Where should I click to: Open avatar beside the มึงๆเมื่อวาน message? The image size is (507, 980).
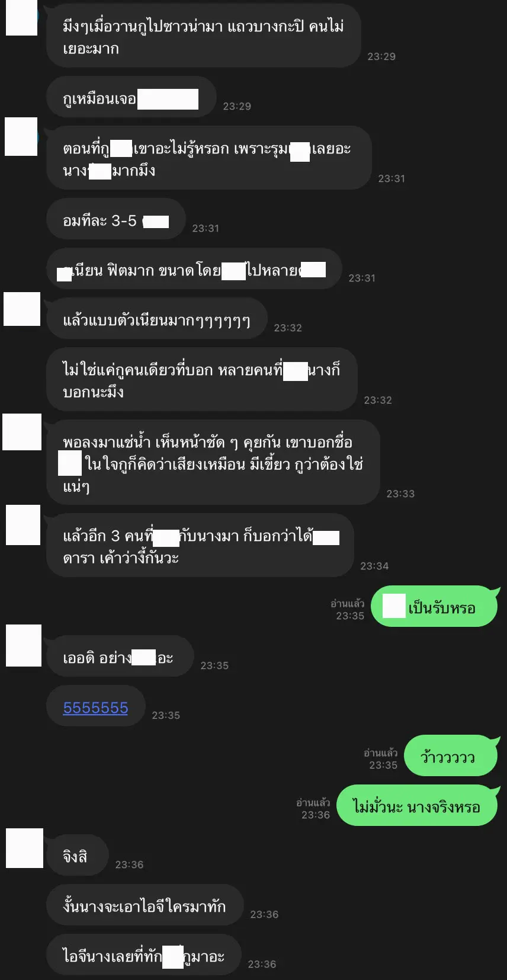(x=21, y=18)
